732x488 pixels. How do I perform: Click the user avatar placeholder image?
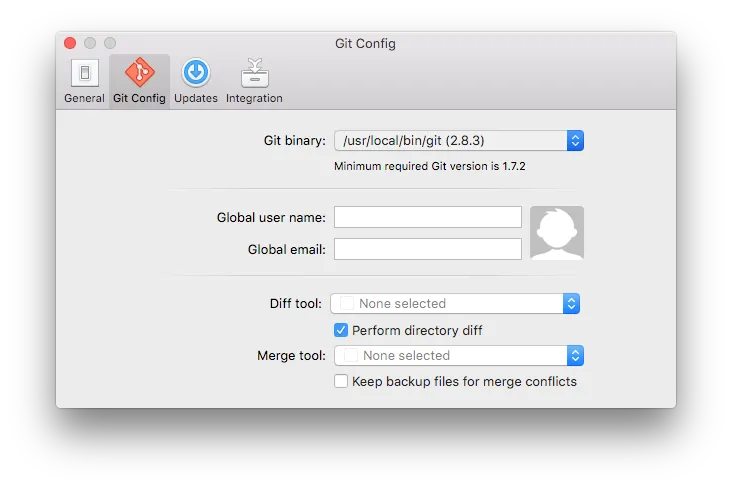coord(557,233)
